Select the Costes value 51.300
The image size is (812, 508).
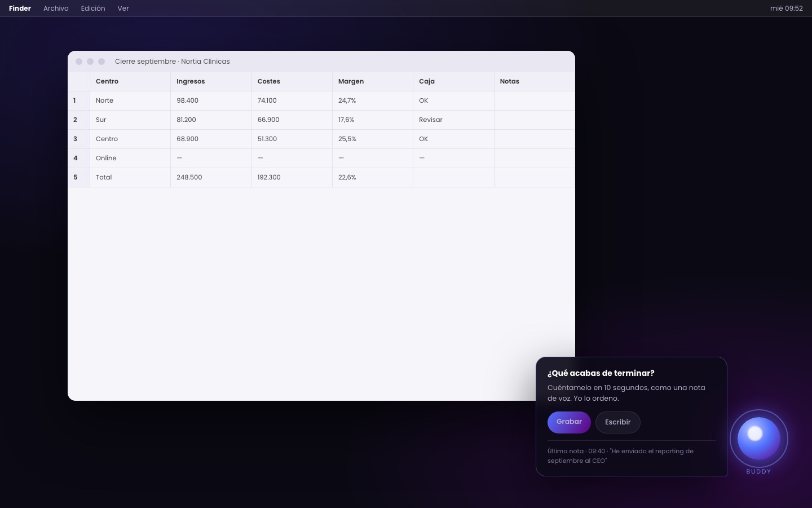tap(292, 139)
